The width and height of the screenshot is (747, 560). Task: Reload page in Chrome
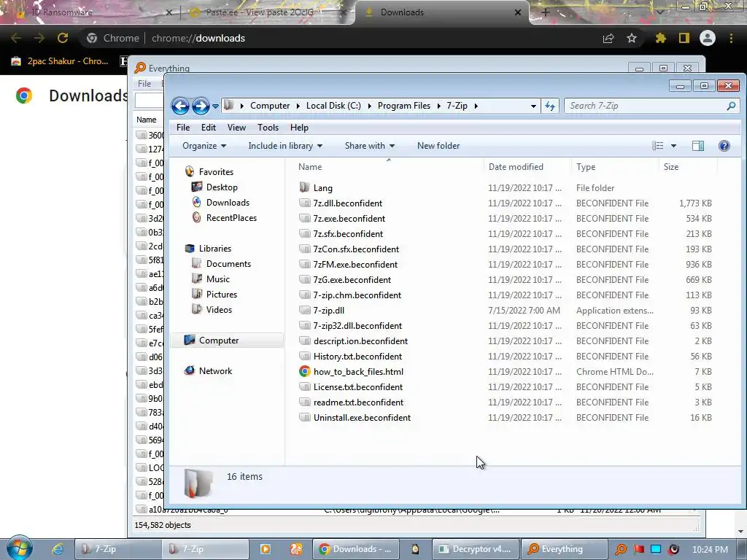[x=63, y=38]
